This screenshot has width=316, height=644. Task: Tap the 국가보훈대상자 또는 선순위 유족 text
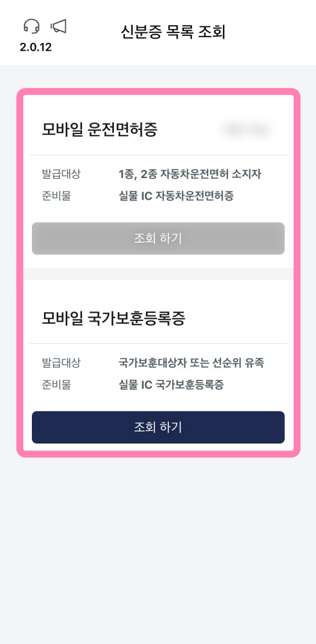point(191,363)
